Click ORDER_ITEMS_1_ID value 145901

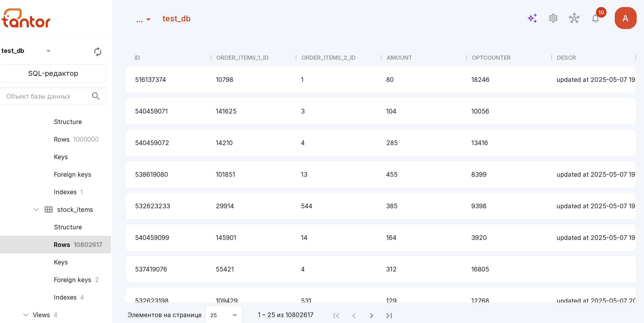coord(226,238)
